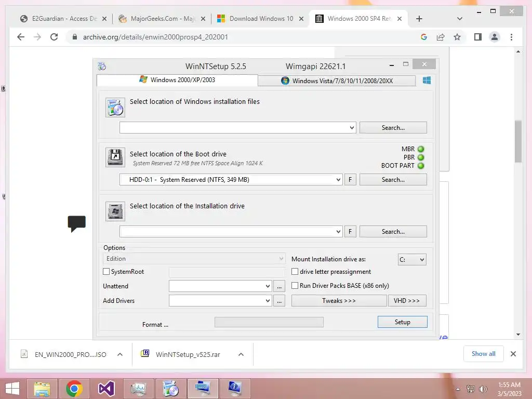Viewport: 532px width, 399px height.
Task: Browse for Add Drivers with ... button
Action: pyautogui.click(x=279, y=301)
